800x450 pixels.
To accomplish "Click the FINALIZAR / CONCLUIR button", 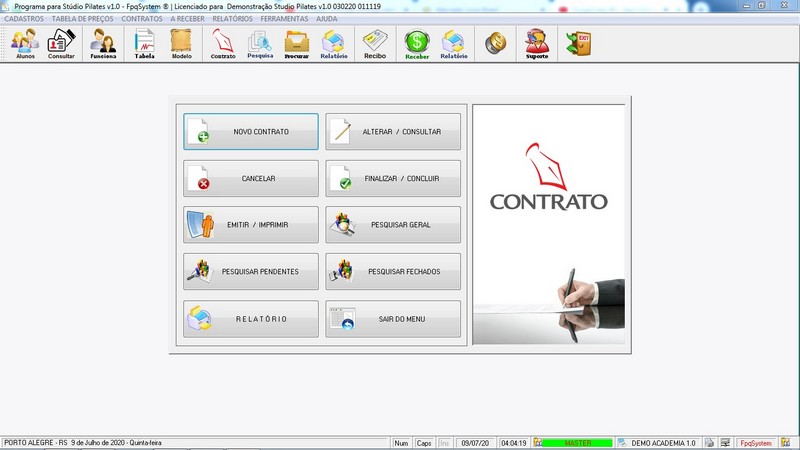I will click(393, 179).
